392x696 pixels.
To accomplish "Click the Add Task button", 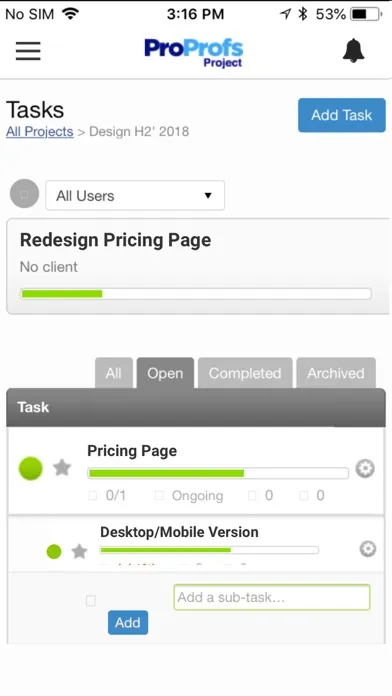I will click(342, 115).
